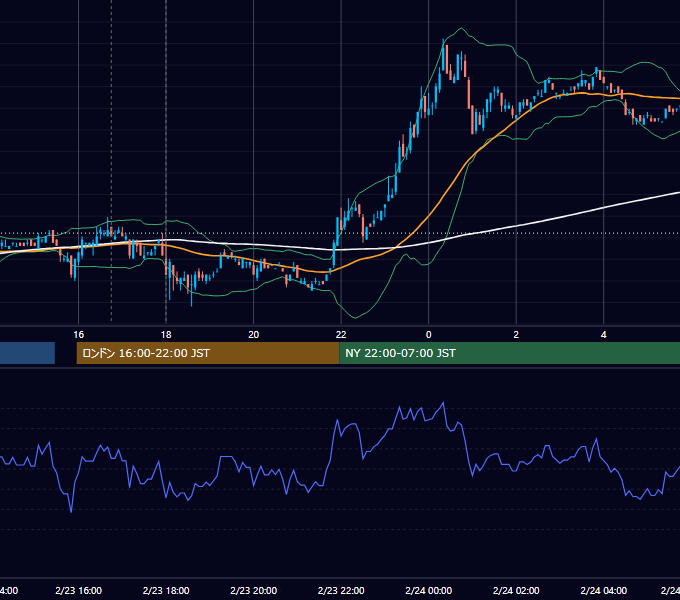Screen dimensions: 680x600
Task: Click the 2 hour label on price chart axis
Action: 516,335
